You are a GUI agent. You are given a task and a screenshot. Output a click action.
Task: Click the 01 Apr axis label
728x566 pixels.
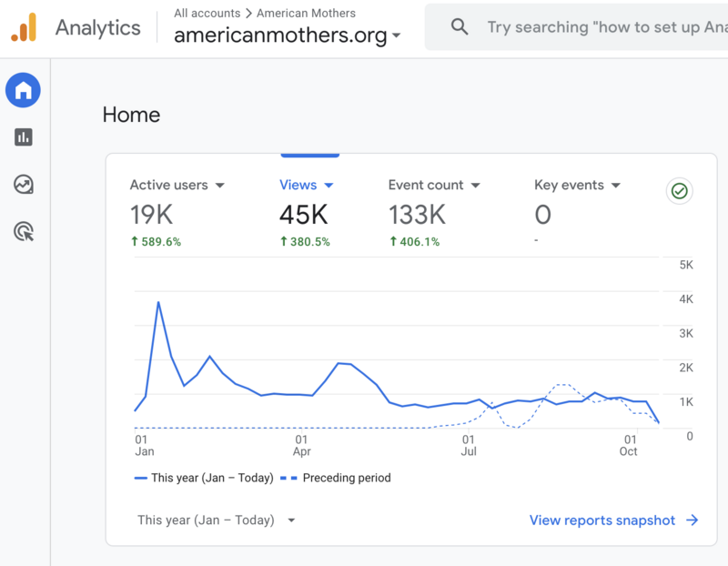pyautogui.click(x=302, y=445)
